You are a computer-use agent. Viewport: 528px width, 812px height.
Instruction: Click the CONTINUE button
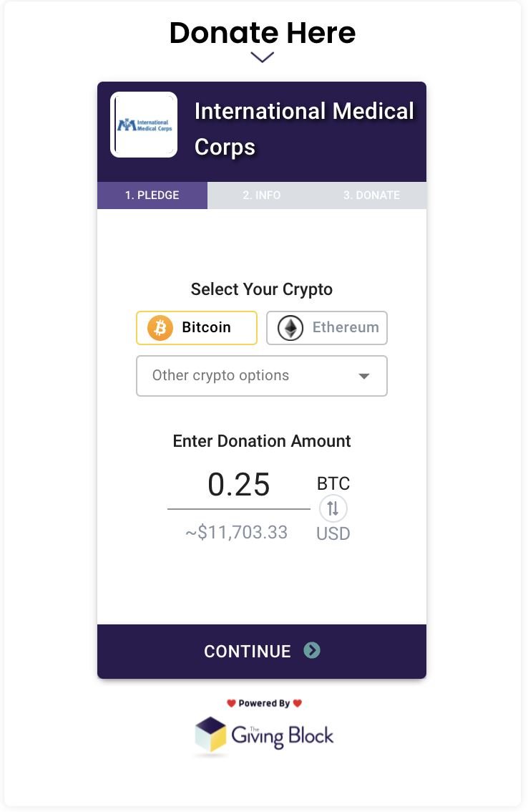click(x=262, y=651)
